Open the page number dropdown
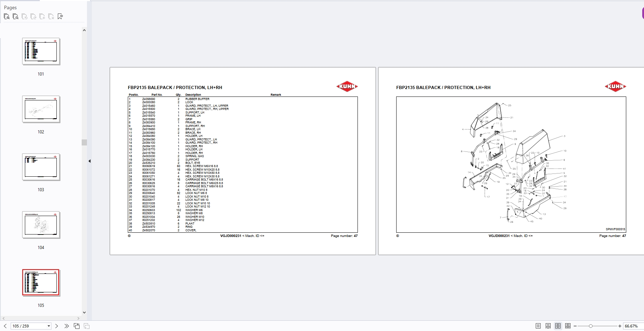Screen dimensions: 644x331 [x=49, y=326]
